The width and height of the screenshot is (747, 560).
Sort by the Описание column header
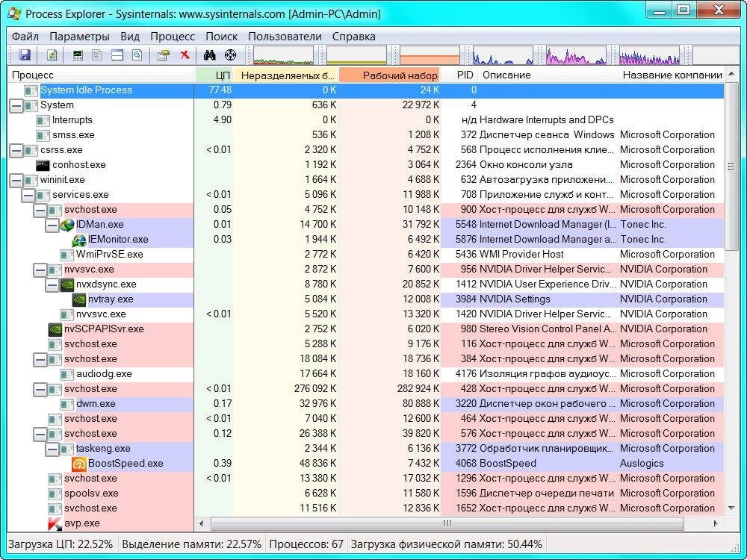point(548,75)
